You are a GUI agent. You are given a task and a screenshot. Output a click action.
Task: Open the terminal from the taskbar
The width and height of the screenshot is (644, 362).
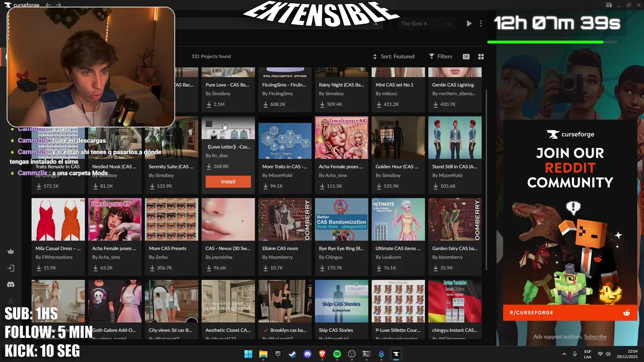[366, 354]
